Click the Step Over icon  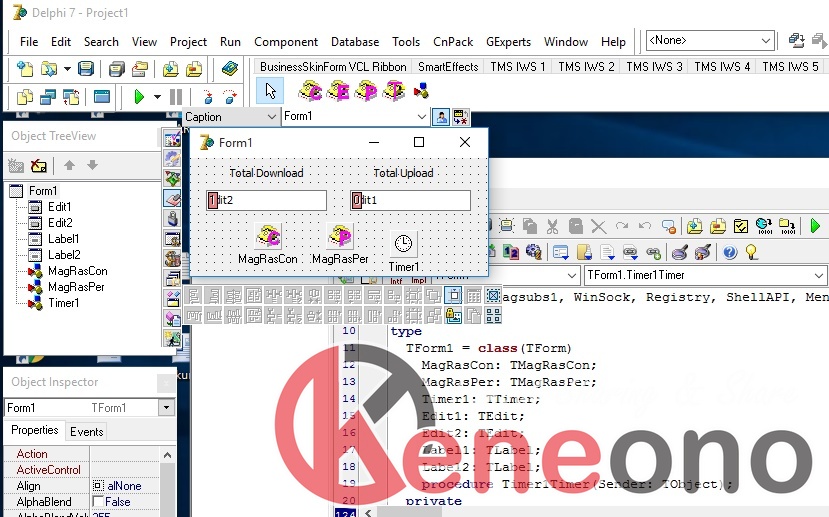tap(231, 97)
